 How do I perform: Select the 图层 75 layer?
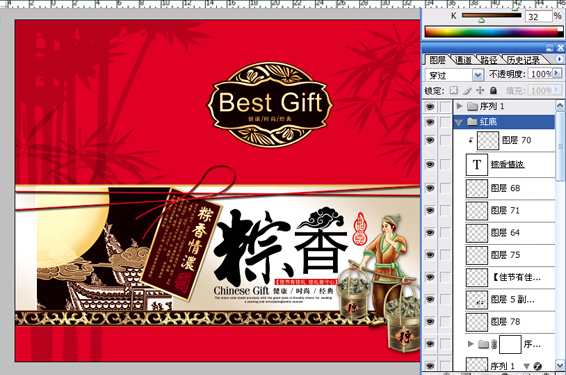[510, 255]
